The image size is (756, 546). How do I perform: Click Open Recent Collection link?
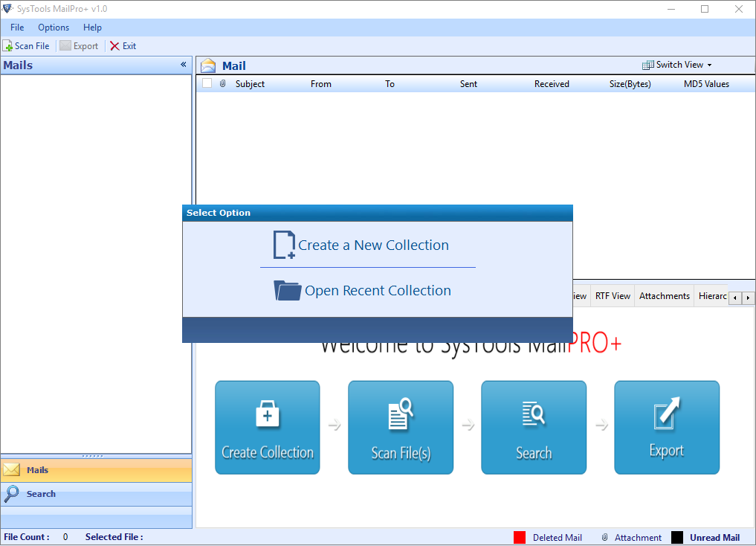pos(378,290)
